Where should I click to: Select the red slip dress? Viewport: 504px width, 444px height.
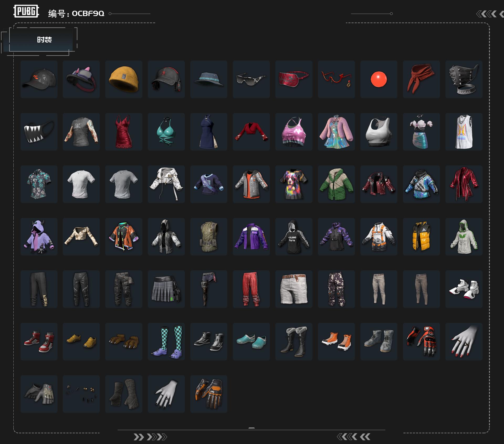[124, 132]
